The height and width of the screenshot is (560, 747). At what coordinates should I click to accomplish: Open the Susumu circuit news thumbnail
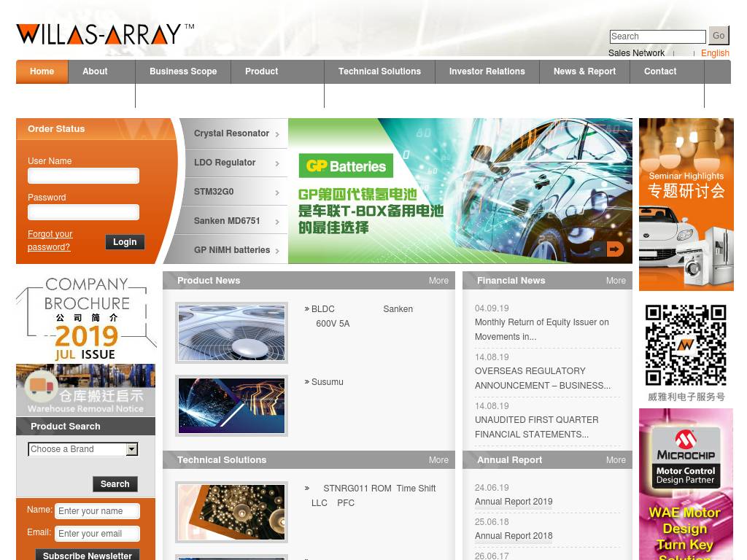tap(231, 405)
